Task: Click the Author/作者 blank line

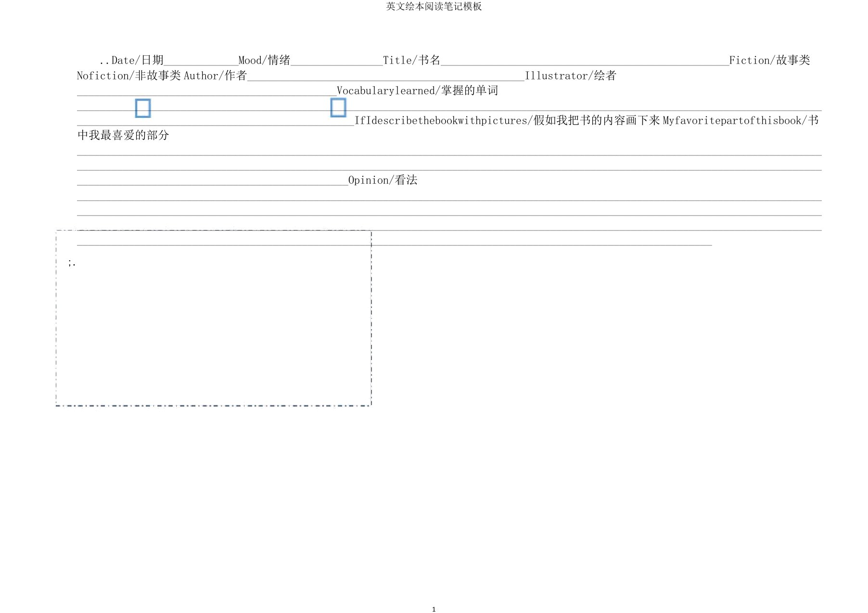Action: [386, 76]
